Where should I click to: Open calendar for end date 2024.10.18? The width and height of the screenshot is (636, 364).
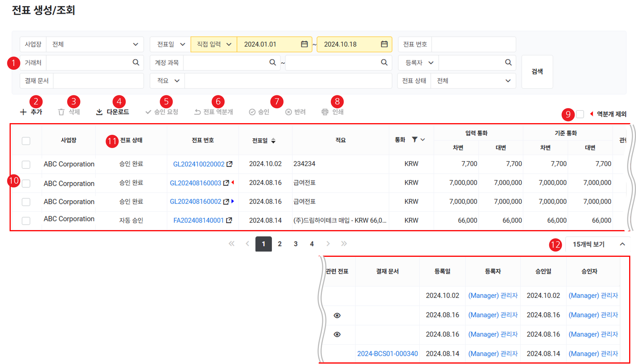(384, 44)
